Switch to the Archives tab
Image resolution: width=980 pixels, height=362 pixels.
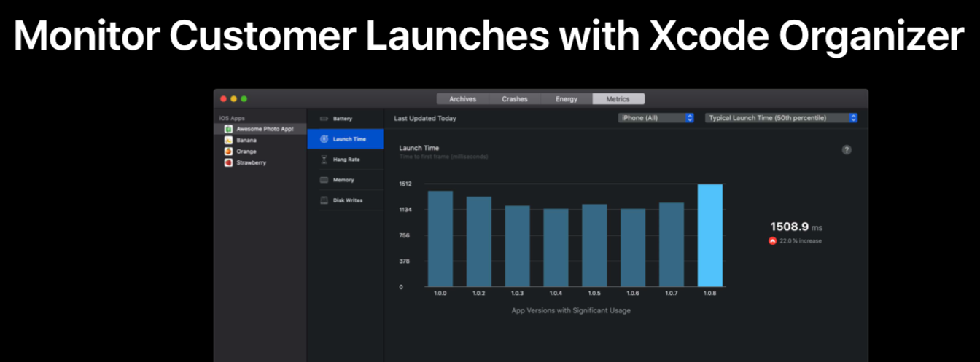point(462,99)
